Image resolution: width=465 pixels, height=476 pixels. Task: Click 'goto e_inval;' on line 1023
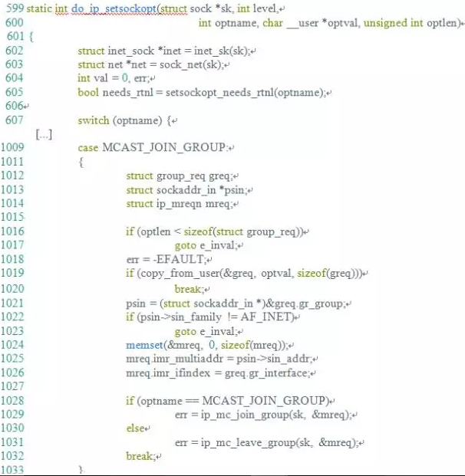pos(206,331)
